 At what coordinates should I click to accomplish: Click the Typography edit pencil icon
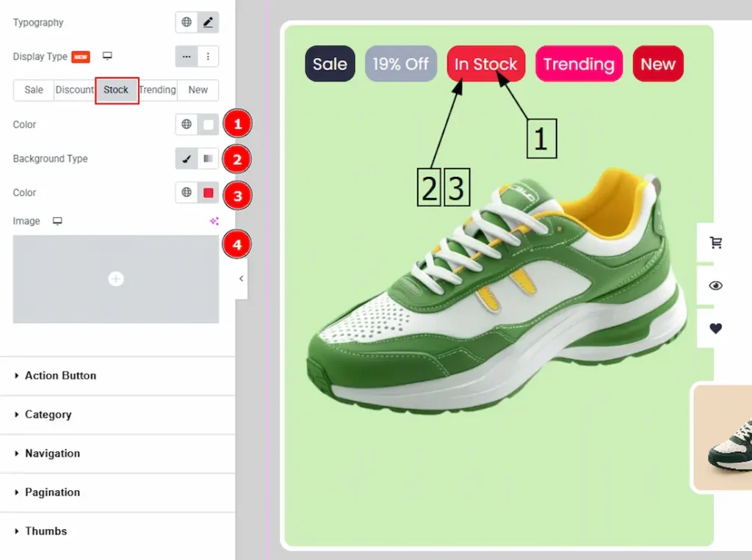208,23
